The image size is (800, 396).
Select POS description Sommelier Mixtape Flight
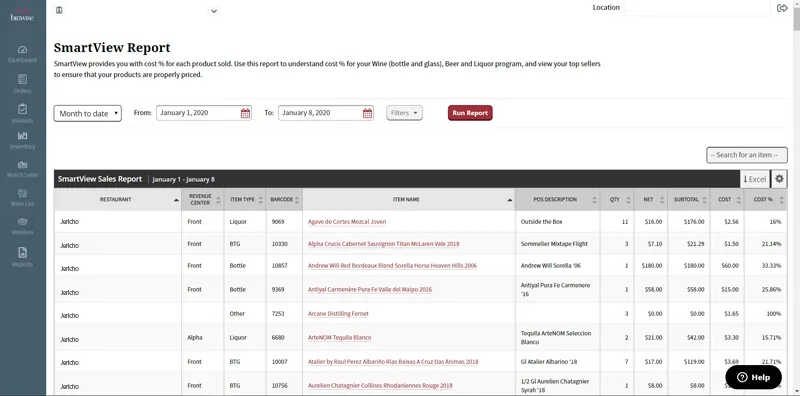554,244
